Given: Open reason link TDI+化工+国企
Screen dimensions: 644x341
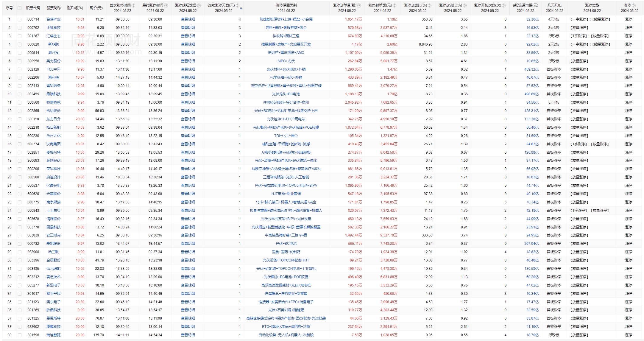Looking at the screenshot, I should click(x=286, y=136).
